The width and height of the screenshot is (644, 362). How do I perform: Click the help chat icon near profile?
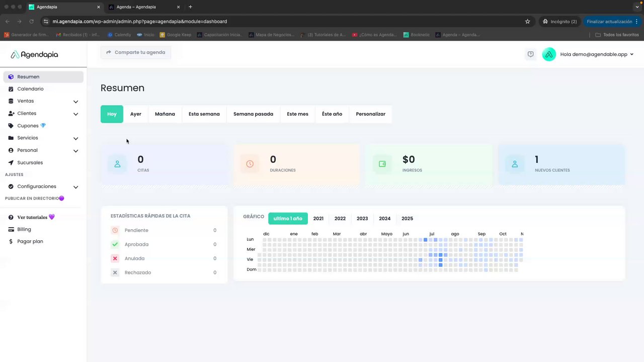[530, 54]
